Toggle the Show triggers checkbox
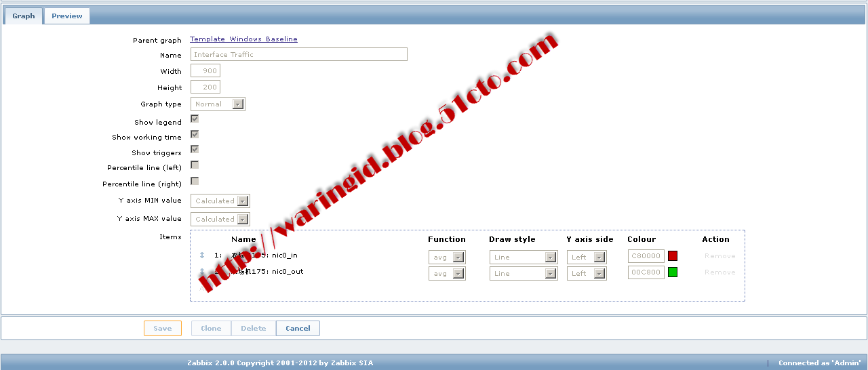The image size is (868, 370). pyautogui.click(x=195, y=149)
